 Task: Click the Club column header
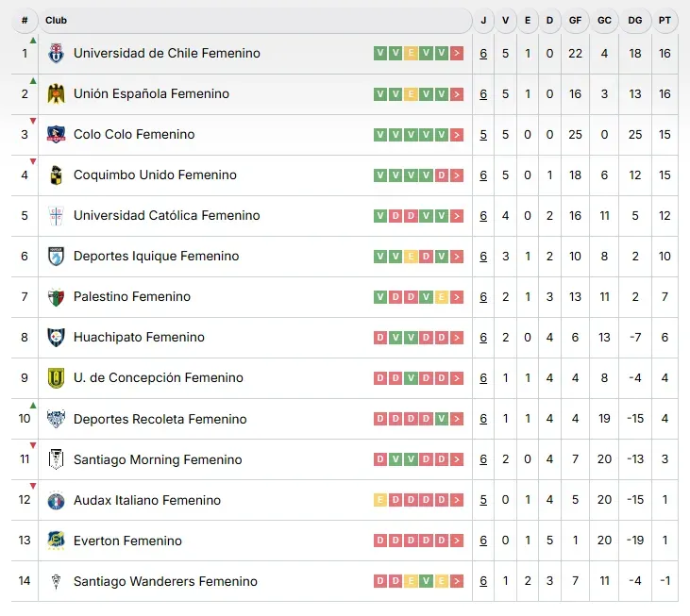pyautogui.click(x=56, y=20)
